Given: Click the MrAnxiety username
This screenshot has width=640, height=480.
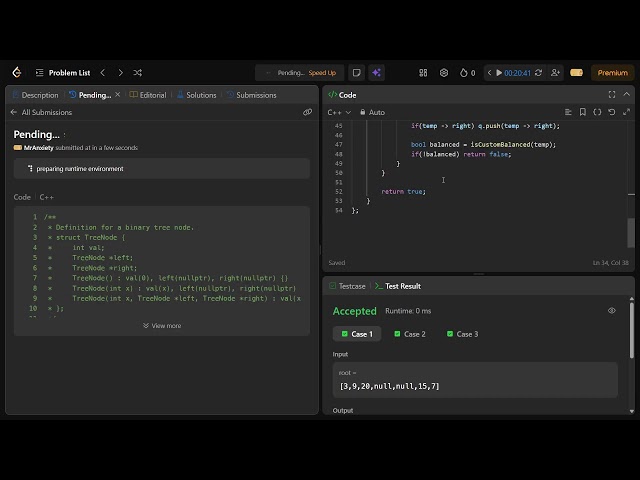Looking at the screenshot, I should (38, 148).
